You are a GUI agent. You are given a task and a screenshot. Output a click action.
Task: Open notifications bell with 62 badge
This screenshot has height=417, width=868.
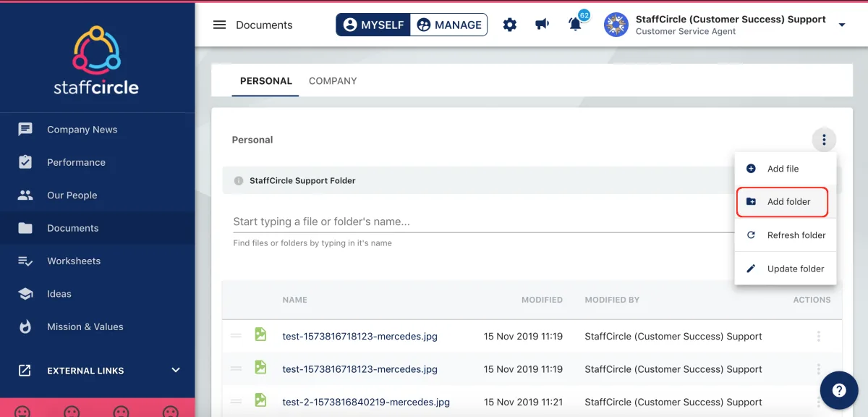click(576, 23)
